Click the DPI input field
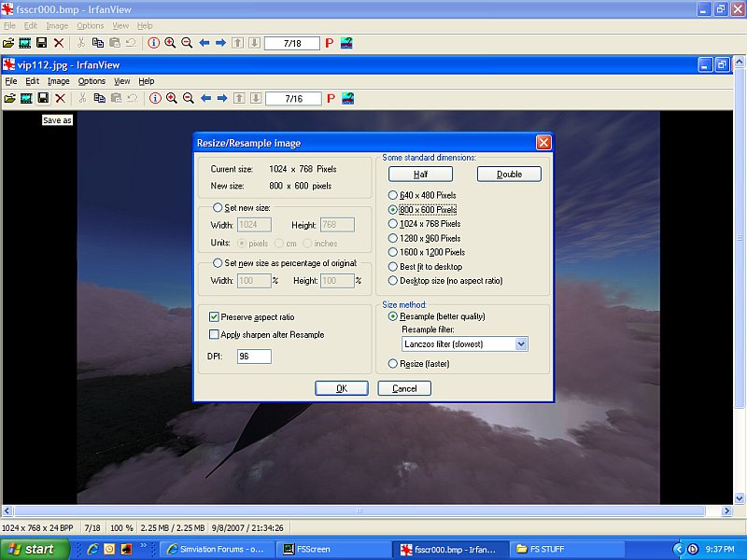This screenshot has height=560, width=747. coord(254,357)
